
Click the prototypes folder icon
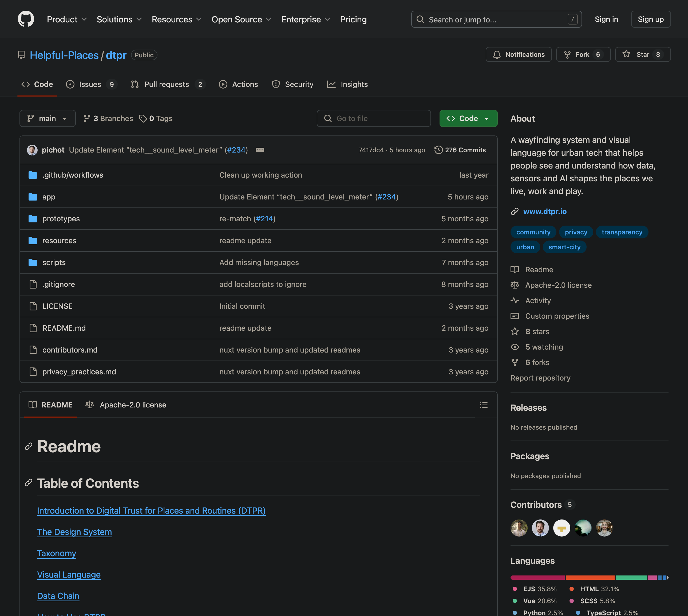tap(33, 219)
